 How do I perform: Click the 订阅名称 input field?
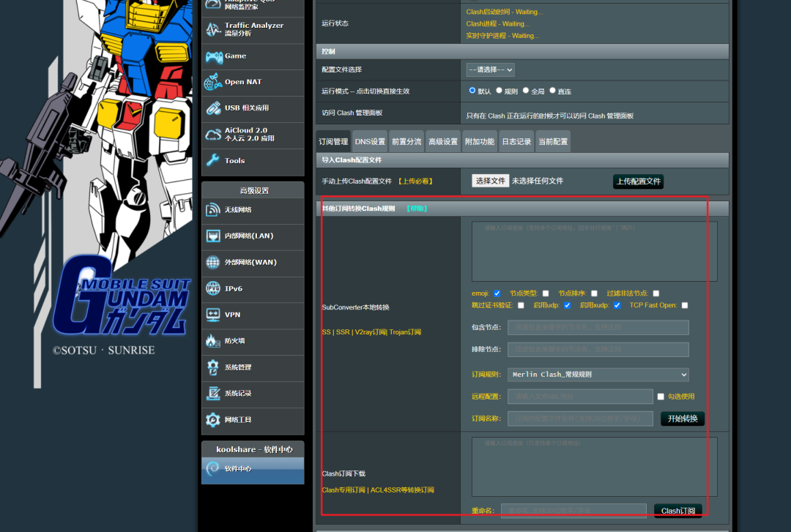(580, 419)
